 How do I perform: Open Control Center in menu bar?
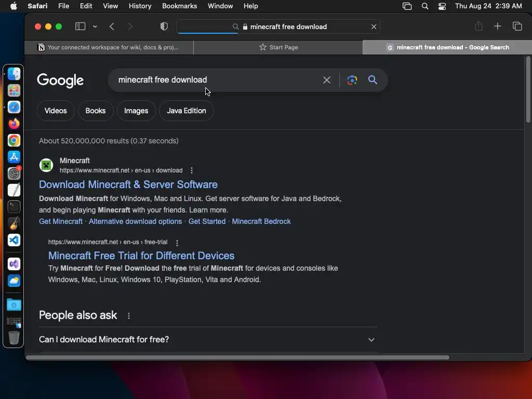[442, 6]
